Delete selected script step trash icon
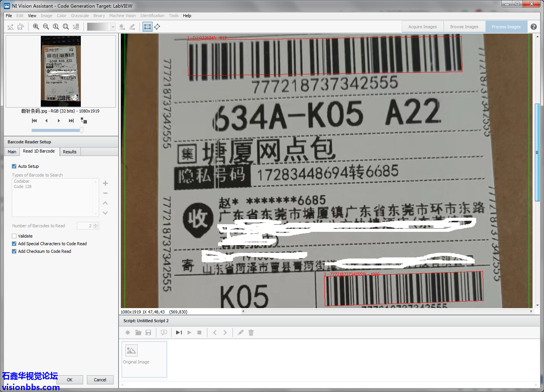This screenshot has width=544, height=392. coord(251,333)
